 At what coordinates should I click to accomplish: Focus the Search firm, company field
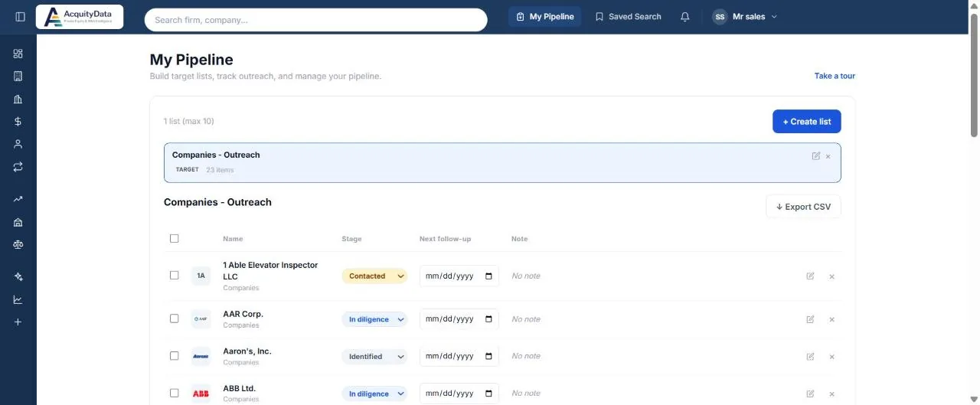tap(315, 20)
